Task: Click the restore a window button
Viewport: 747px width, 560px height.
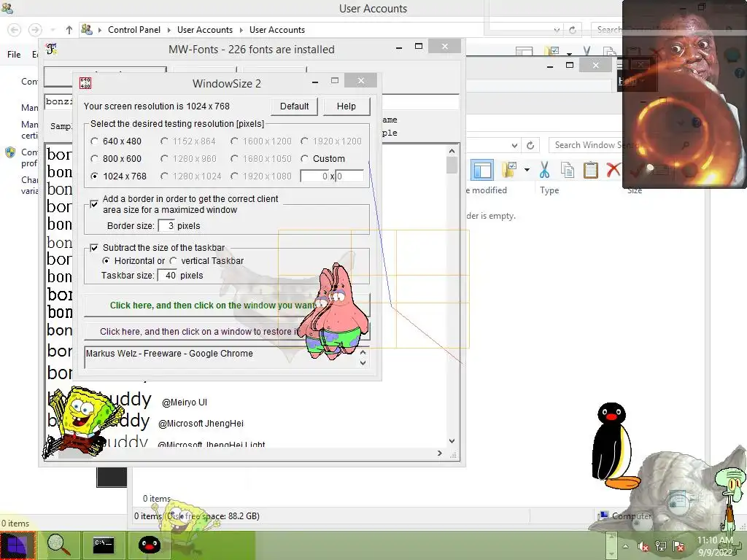Action: click(x=227, y=332)
